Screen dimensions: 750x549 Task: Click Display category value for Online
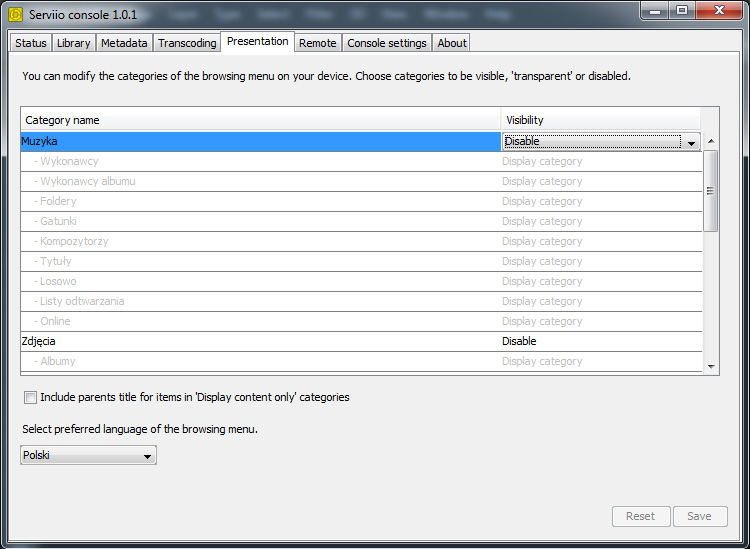click(x=542, y=322)
